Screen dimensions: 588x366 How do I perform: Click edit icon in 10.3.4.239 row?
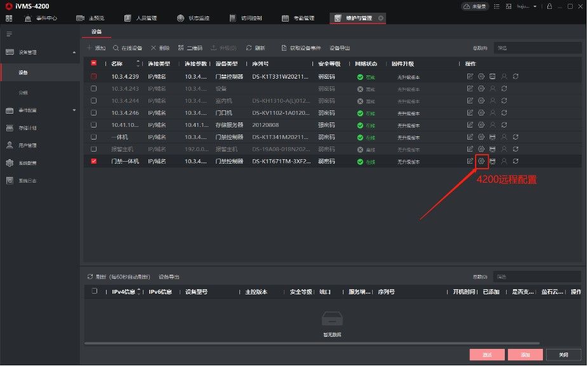tap(470, 76)
